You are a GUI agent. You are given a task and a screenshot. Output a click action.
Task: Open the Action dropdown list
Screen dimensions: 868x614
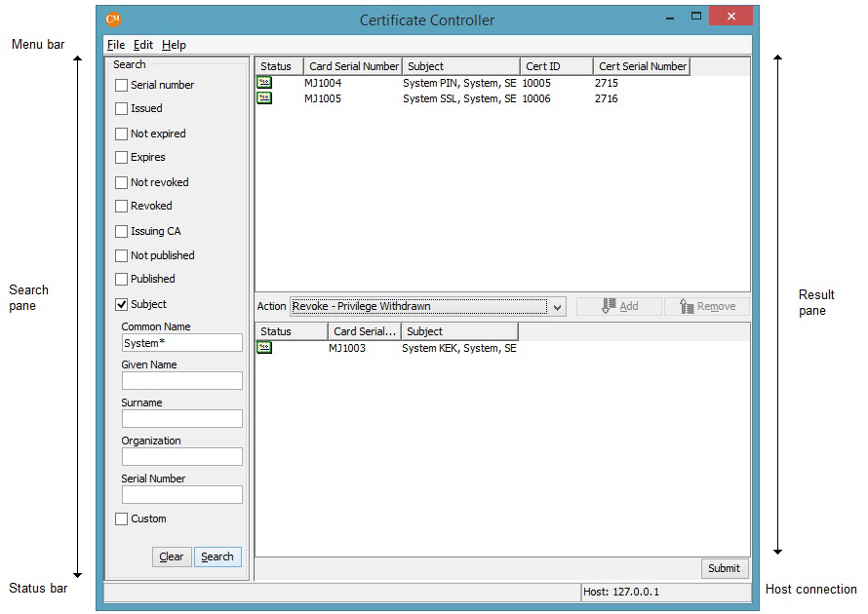557,307
